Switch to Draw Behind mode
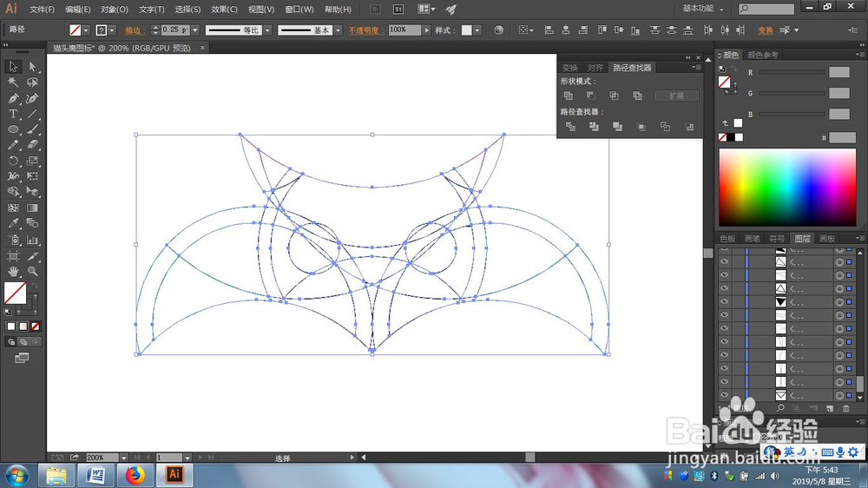 [23, 342]
